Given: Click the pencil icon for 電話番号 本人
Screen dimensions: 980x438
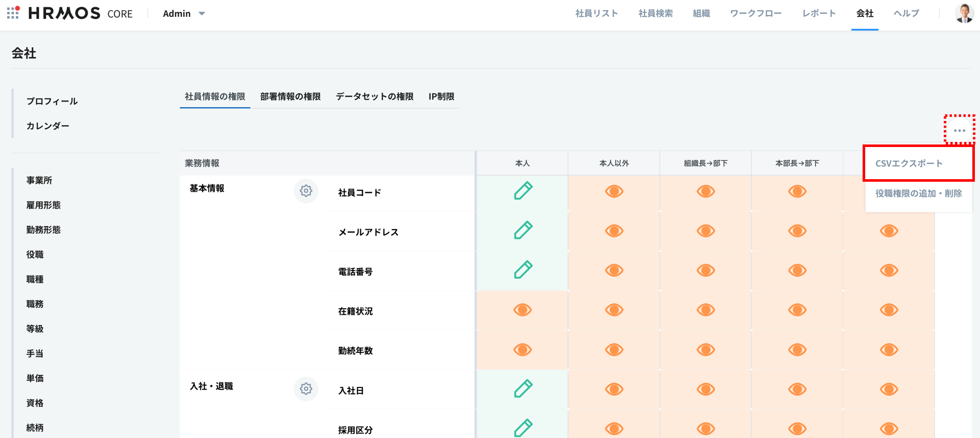Looking at the screenshot, I should 523,270.
